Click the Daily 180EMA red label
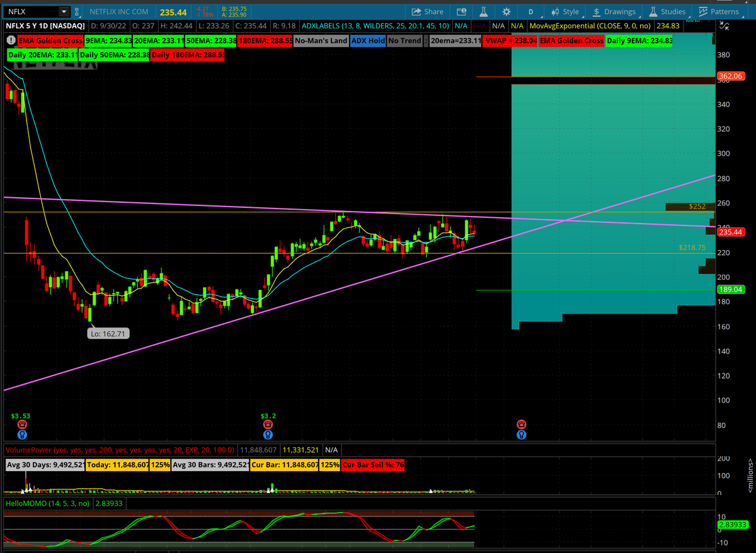756x553 pixels. pyautogui.click(x=187, y=55)
